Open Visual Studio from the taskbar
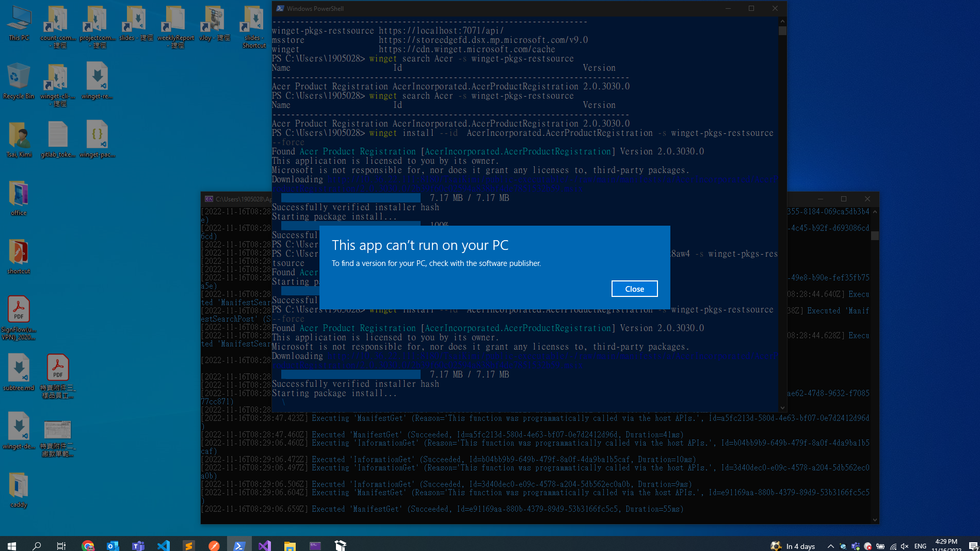This screenshot has height=551, width=980. [x=265, y=545]
